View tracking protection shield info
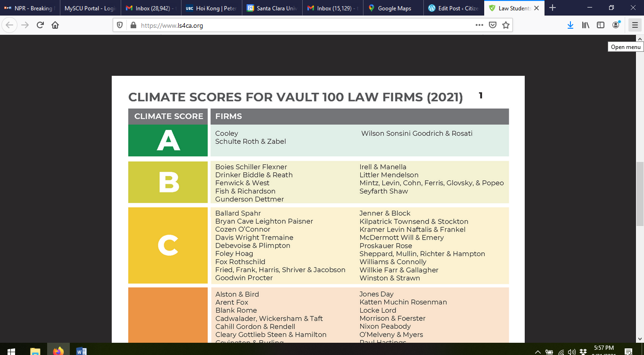The width and height of the screenshot is (644, 355). pos(121,25)
